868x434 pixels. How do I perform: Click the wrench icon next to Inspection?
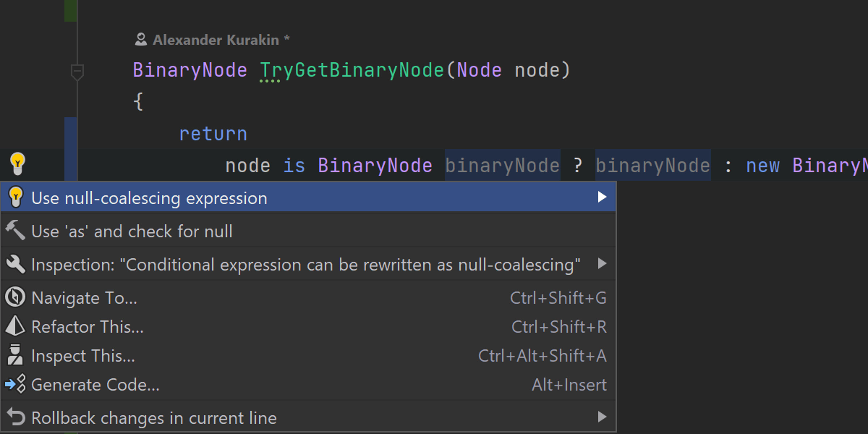pyautogui.click(x=15, y=265)
